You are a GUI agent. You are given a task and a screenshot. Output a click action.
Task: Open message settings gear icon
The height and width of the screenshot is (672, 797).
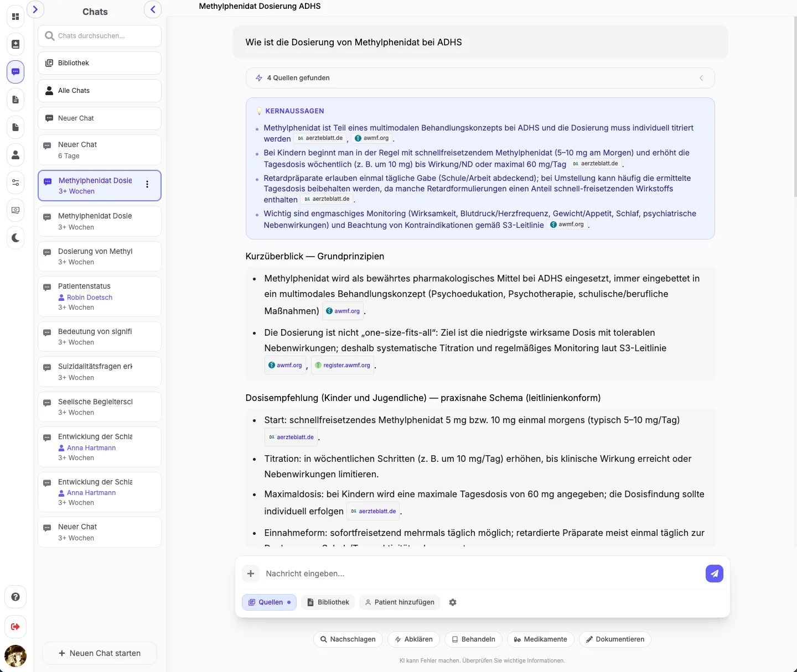(453, 602)
